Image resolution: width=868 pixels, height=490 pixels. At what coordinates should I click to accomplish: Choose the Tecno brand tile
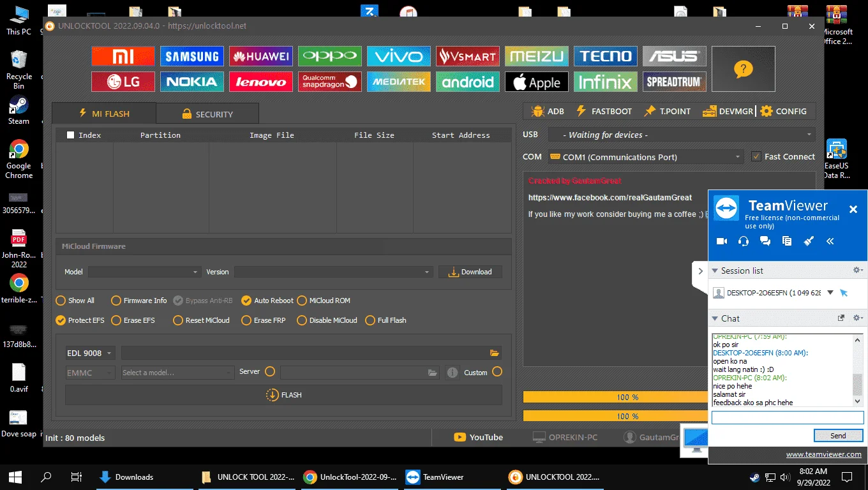605,56
